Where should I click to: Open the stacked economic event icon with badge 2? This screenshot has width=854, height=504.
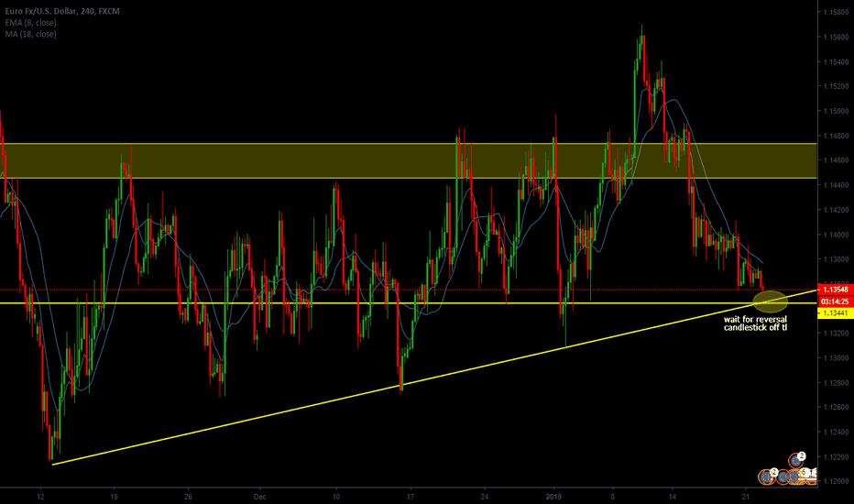pyautogui.click(x=797, y=460)
